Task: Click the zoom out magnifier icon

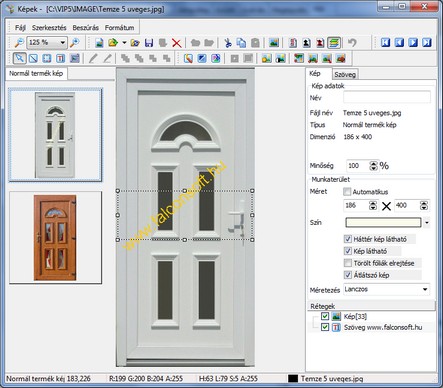Action: 19,43
